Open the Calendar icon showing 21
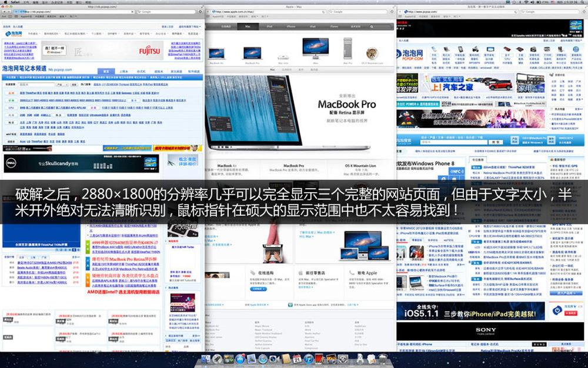Image resolution: width=588 pixels, height=368 pixels. pyautogui.click(x=296, y=359)
